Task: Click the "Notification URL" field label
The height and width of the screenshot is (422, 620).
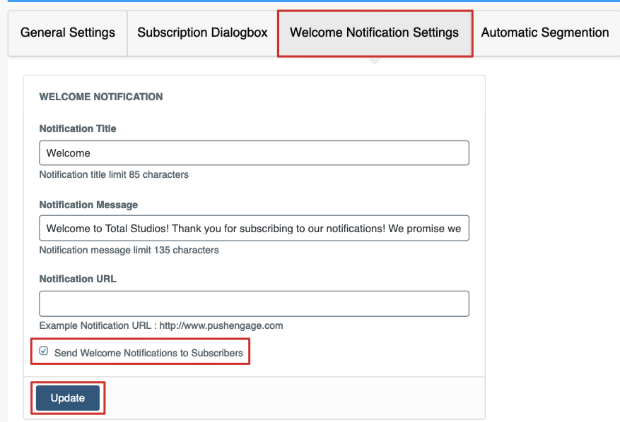Action: 78,279
